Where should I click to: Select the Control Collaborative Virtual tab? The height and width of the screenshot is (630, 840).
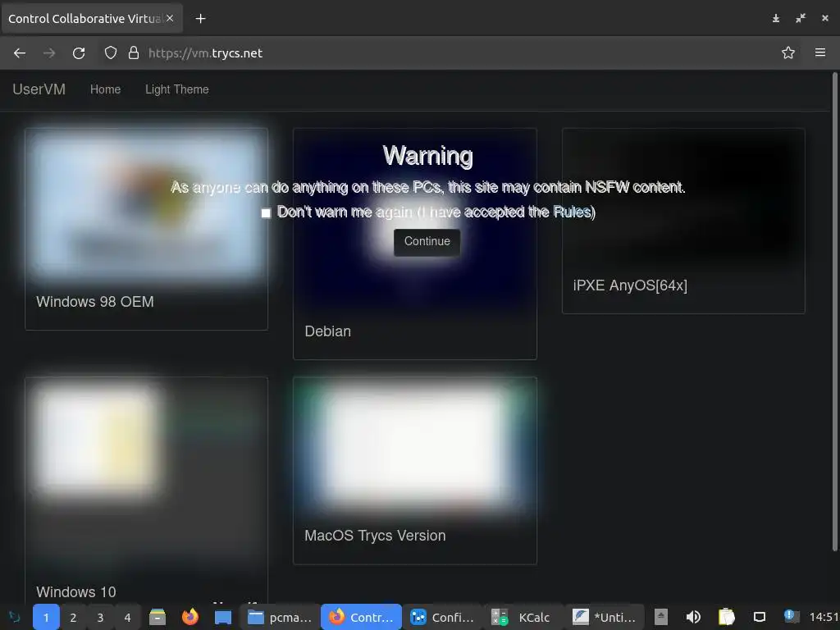pyautogui.click(x=92, y=18)
